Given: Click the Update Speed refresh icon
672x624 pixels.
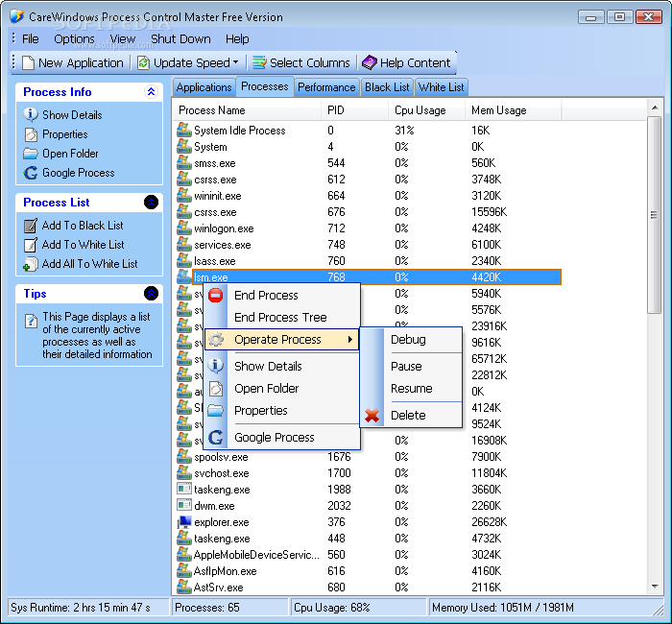Looking at the screenshot, I should [143, 62].
